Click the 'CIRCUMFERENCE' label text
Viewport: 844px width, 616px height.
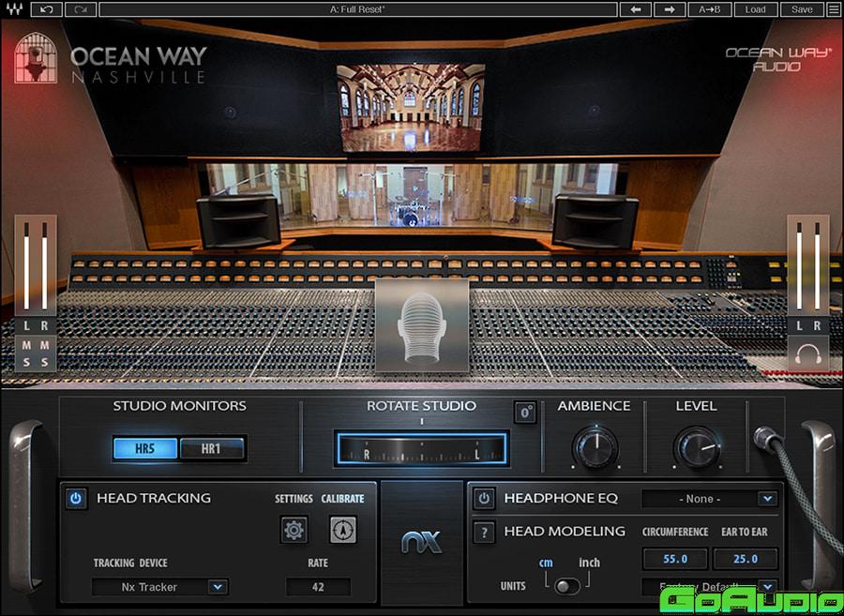click(x=675, y=532)
